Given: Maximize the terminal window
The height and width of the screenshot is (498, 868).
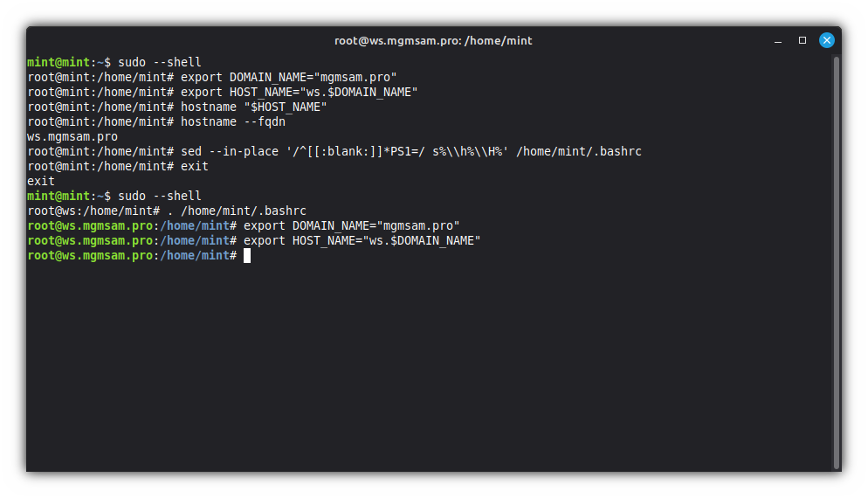Looking at the screenshot, I should [x=802, y=40].
